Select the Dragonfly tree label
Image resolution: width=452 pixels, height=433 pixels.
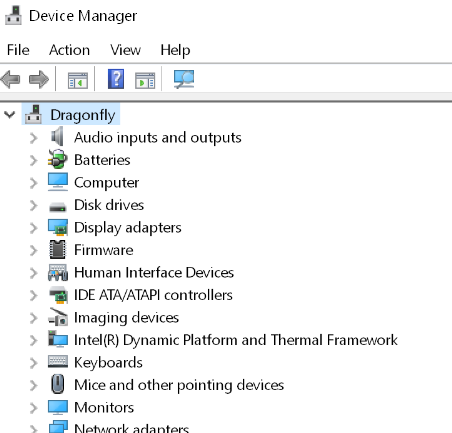tap(83, 115)
